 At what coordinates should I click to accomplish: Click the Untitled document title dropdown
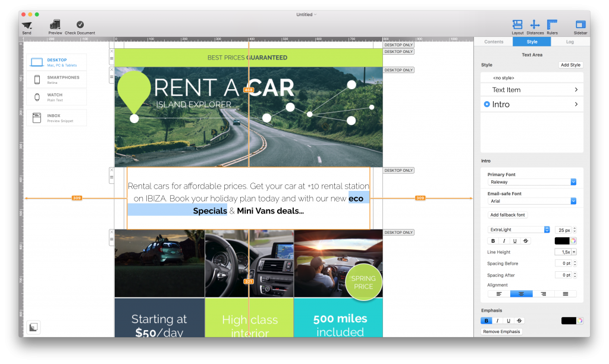click(306, 14)
